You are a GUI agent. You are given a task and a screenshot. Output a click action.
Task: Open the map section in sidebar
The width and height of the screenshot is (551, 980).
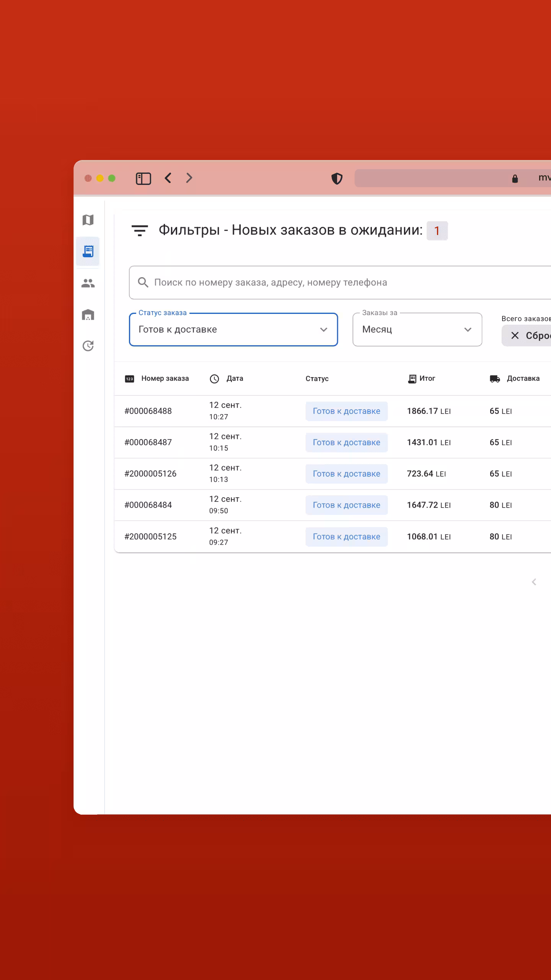click(88, 220)
